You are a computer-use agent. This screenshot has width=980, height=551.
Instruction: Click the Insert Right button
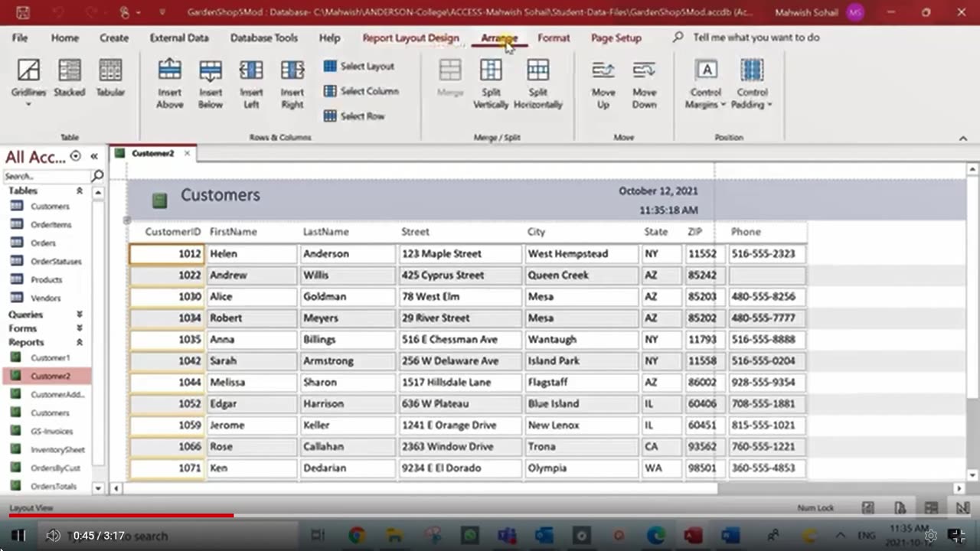click(x=292, y=83)
